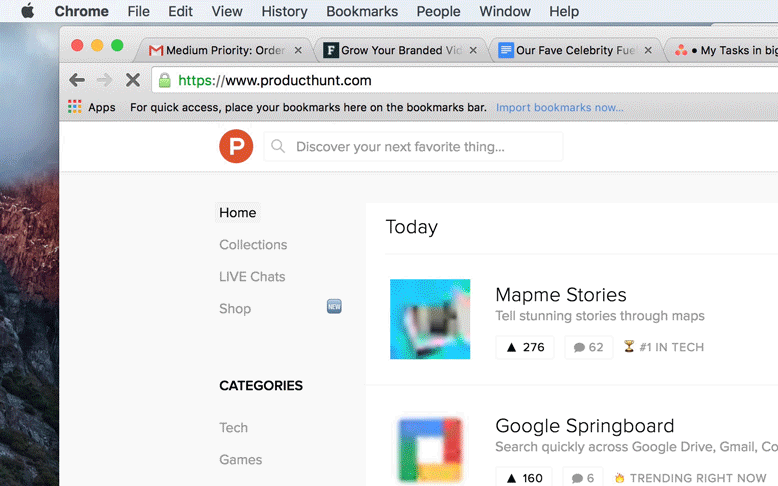Click the search magnifier icon
The image size is (778, 486).
pyautogui.click(x=278, y=146)
